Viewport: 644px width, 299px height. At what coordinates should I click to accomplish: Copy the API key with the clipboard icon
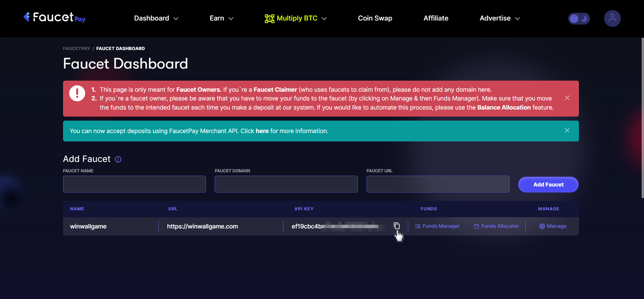(x=396, y=226)
